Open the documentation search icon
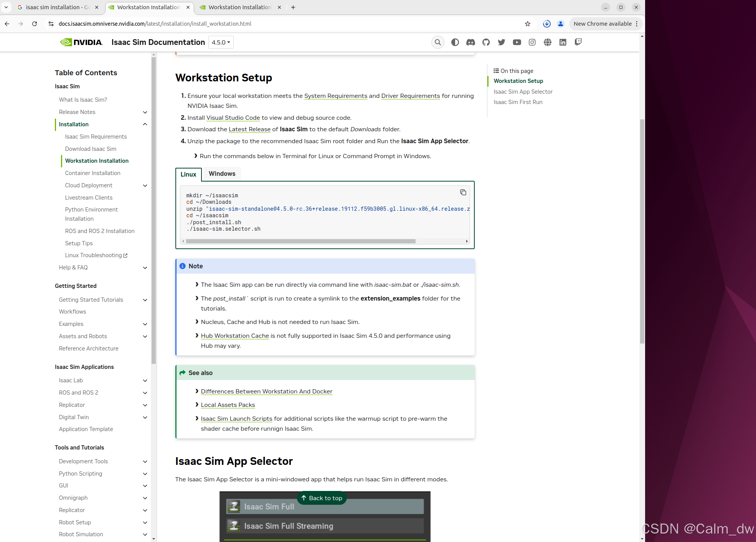Screen dimensions: 756x542 pyautogui.click(x=437, y=42)
